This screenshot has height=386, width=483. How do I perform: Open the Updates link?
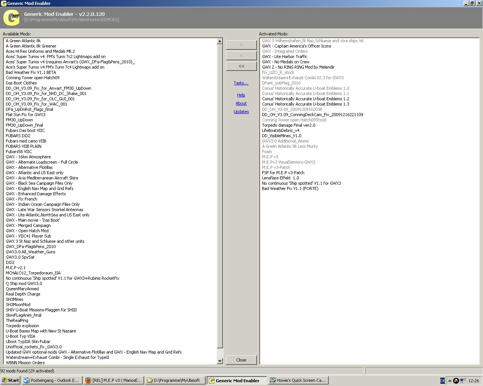pyautogui.click(x=241, y=112)
